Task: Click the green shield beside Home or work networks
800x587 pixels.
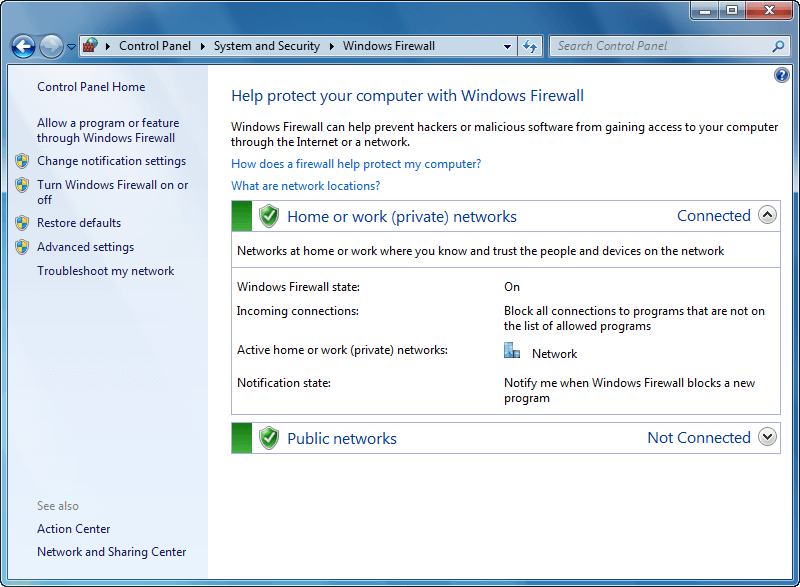Action: click(268, 216)
